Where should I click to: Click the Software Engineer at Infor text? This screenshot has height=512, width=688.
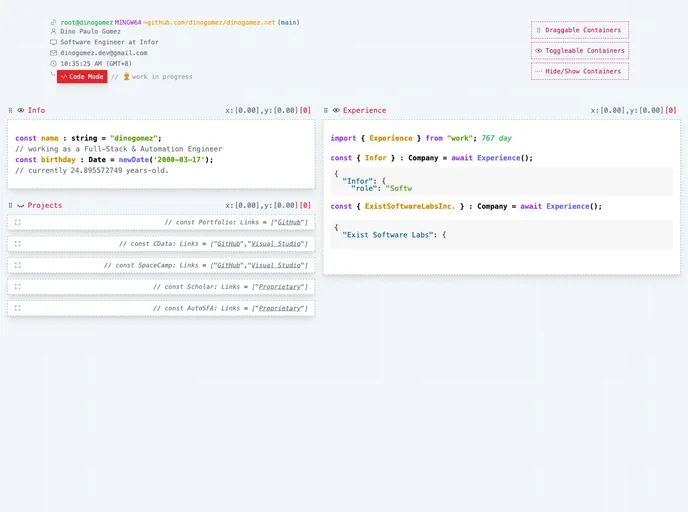(109, 42)
